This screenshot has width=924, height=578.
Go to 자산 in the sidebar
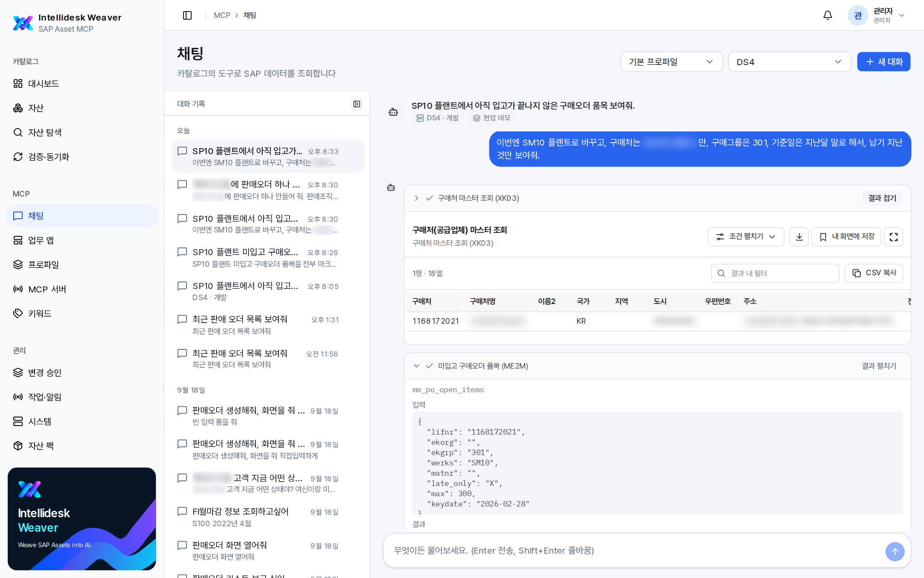click(x=82, y=108)
